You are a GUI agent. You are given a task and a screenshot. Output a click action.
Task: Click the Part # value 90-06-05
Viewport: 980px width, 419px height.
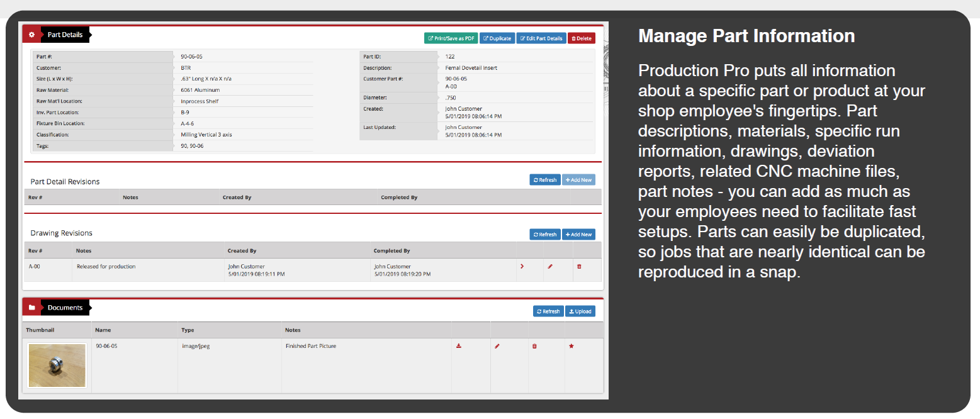point(191,57)
